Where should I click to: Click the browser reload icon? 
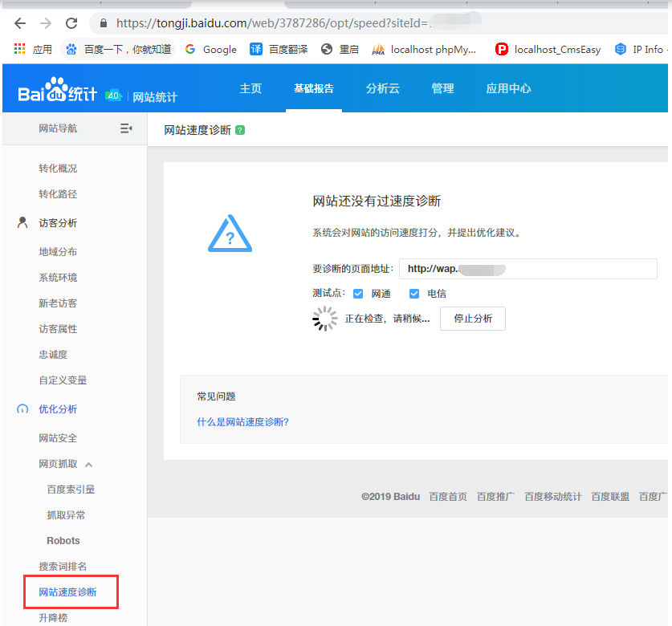click(71, 23)
